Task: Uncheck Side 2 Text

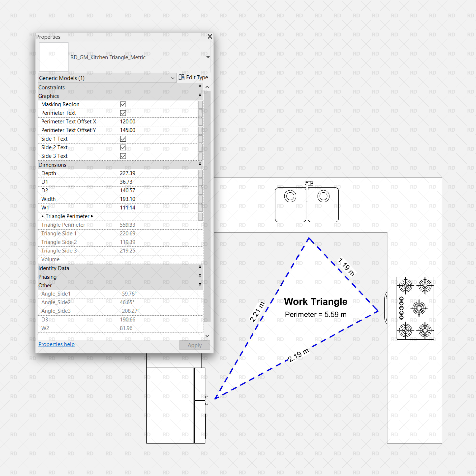Action: point(123,147)
